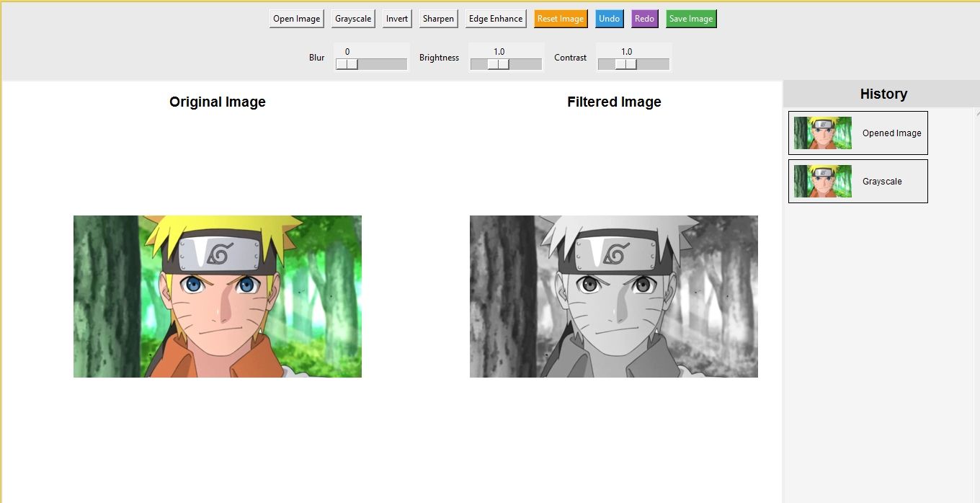
Task: Select the Opened Image history thumbnail
Action: coord(823,133)
